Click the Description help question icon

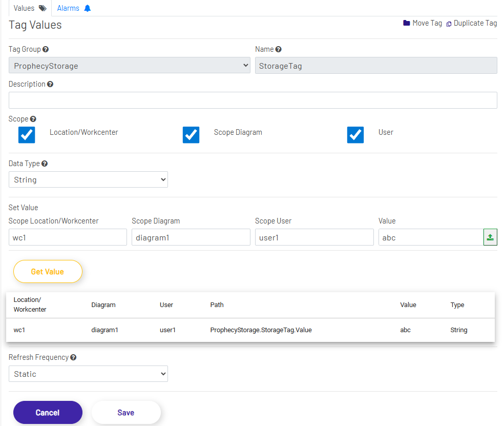(x=50, y=85)
